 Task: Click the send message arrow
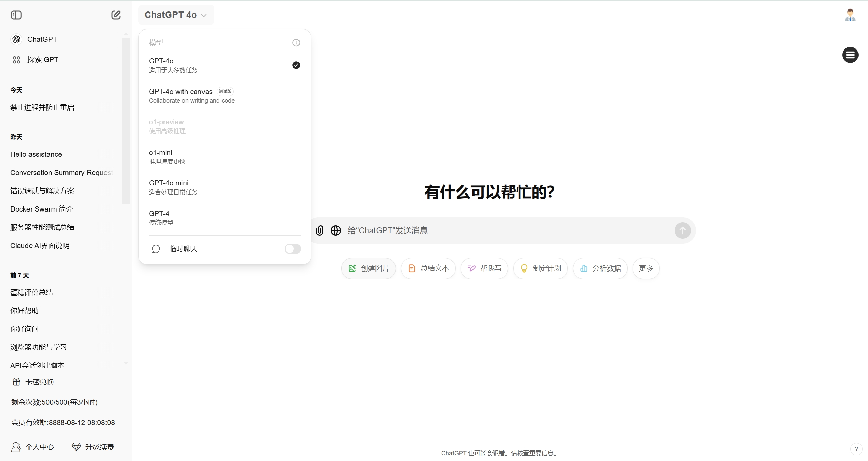682,230
